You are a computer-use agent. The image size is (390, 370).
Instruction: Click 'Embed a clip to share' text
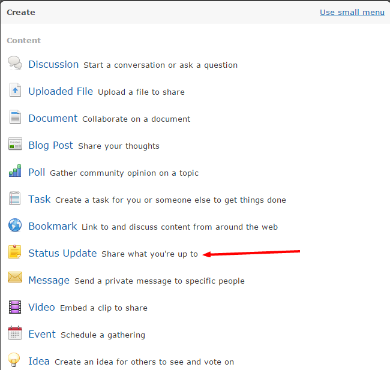(x=104, y=308)
